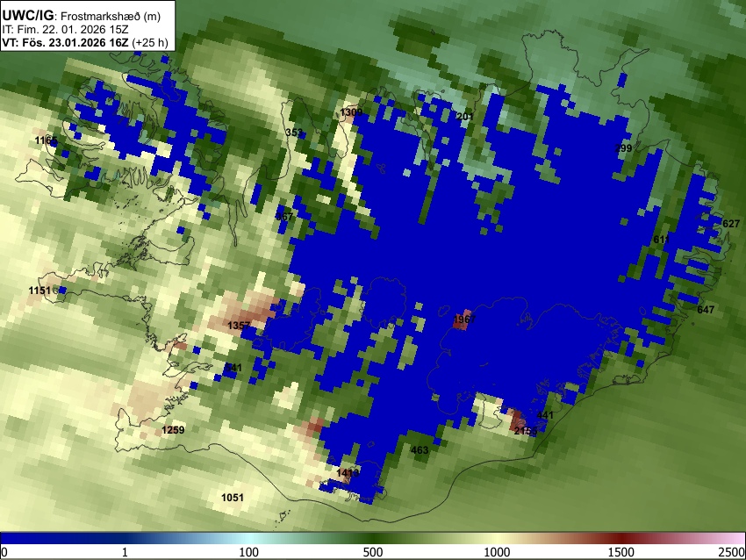
Task: Click the 541 map value
Action: tap(233, 368)
